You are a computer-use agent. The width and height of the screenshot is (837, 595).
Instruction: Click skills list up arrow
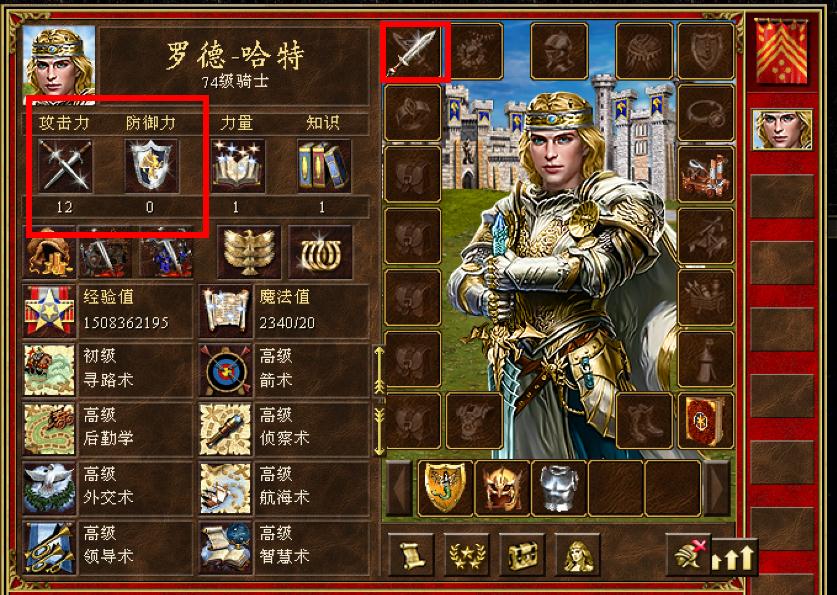tap(379, 372)
